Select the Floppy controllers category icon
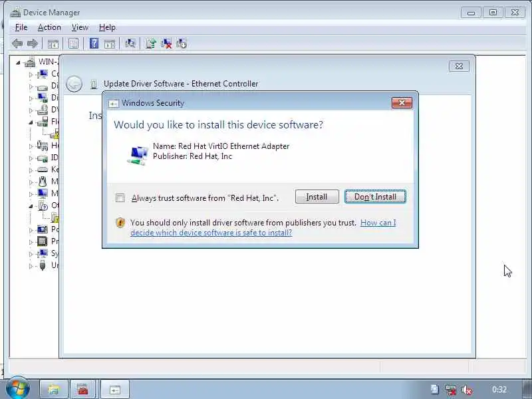This screenshot has width=532, height=399. pos(43,122)
